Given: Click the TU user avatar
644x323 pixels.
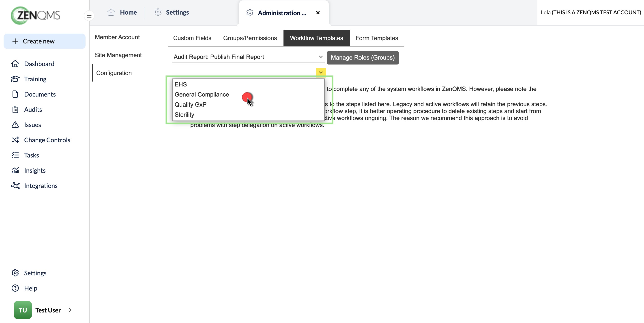Looking at the screenshot, I should [23, 310].
